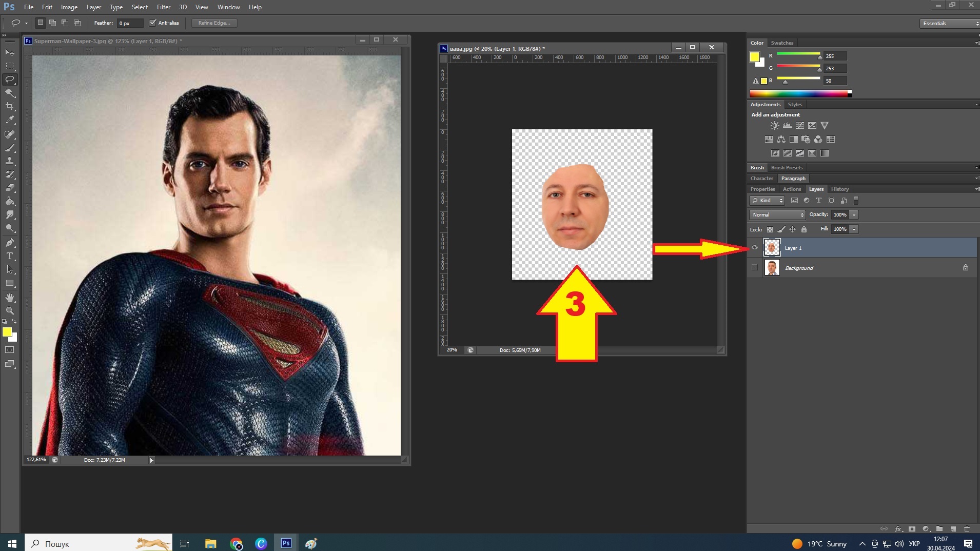Select the Eraser tool

[x=10, y=188]
